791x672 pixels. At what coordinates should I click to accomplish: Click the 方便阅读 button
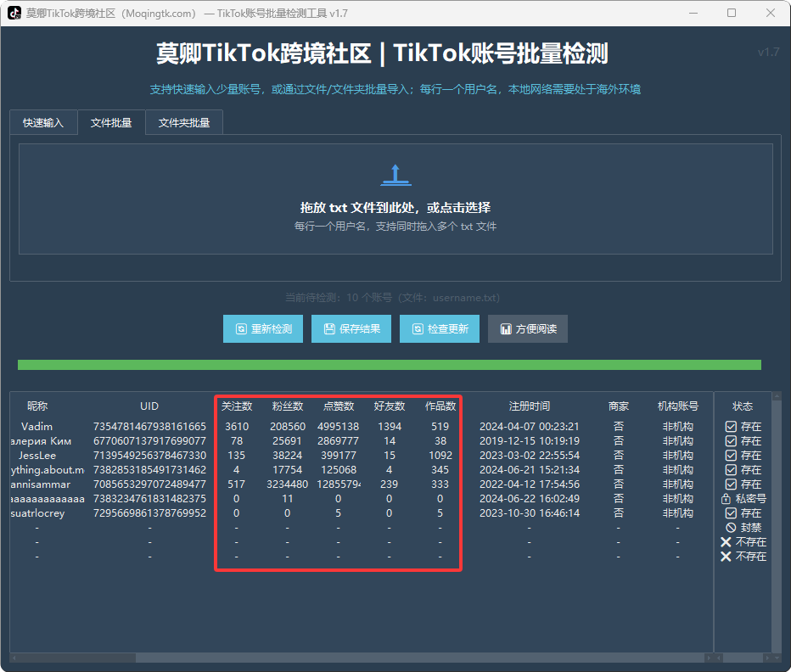click(x=528, y=329)
